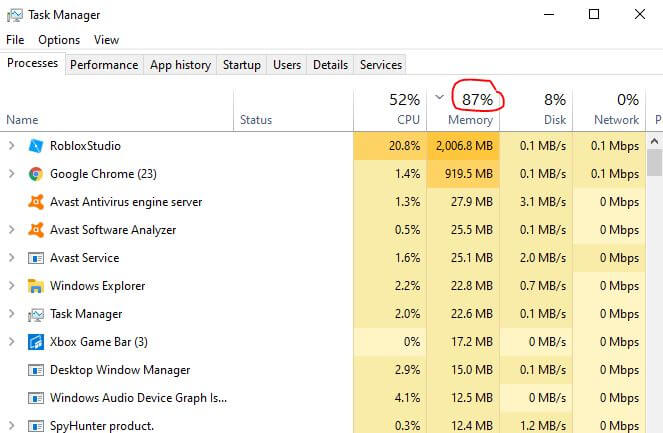The height and width of the screenshot is (433, 663).
Task: Expand the Windows Explorer group
Action: 11,286
